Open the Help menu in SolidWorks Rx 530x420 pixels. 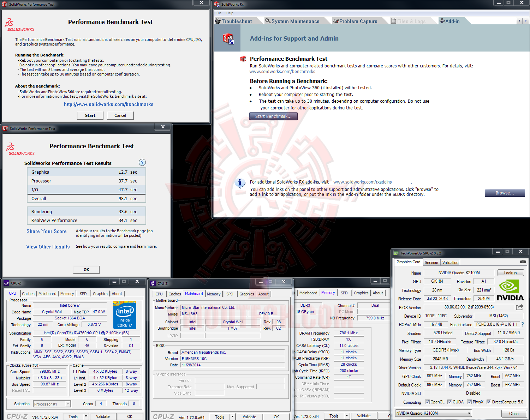[230, 13]
